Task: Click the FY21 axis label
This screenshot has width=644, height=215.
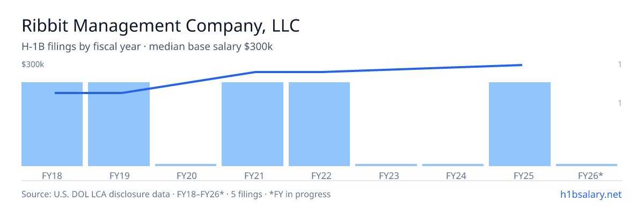Action: [252, 175]
